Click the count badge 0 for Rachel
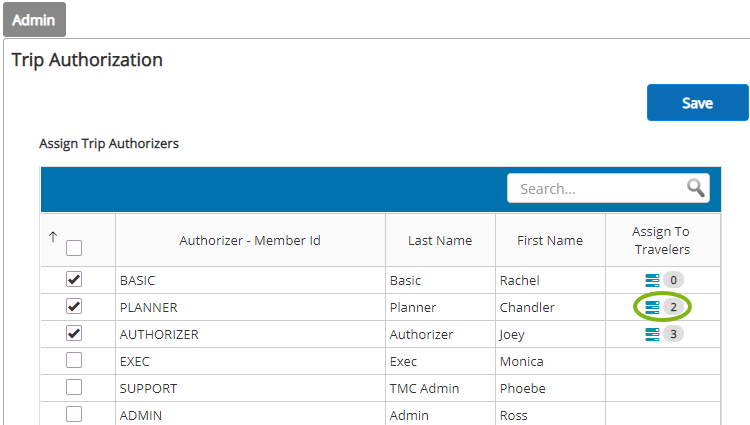Viewport: 750px width, 425px height. tap(673, 280)
